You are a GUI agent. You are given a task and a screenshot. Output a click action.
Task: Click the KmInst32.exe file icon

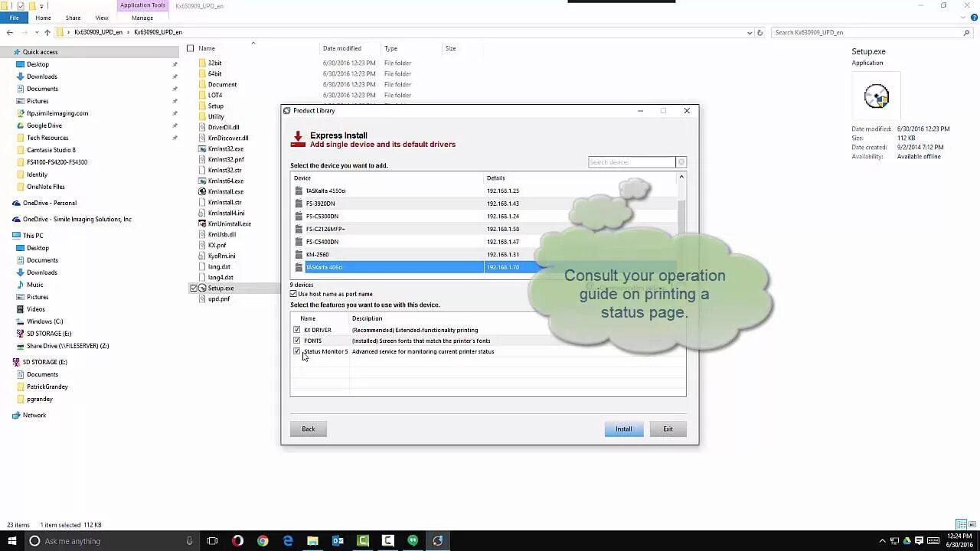(202, 148)
